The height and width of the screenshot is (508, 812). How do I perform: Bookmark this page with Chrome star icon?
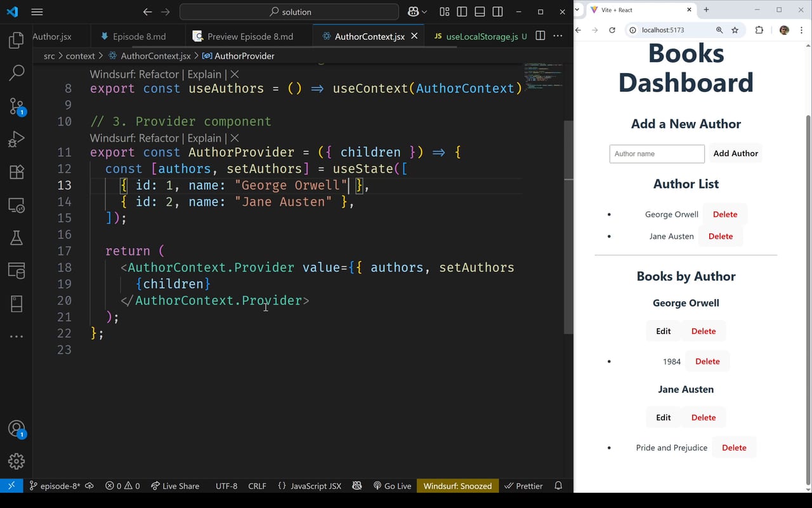[735, 30]
